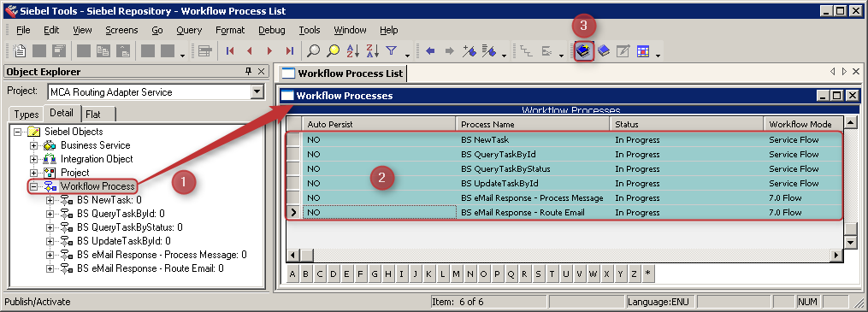Select BS QueryTaskByStatus: 0 tree item

pyautogui.click(x=129, y=227)
